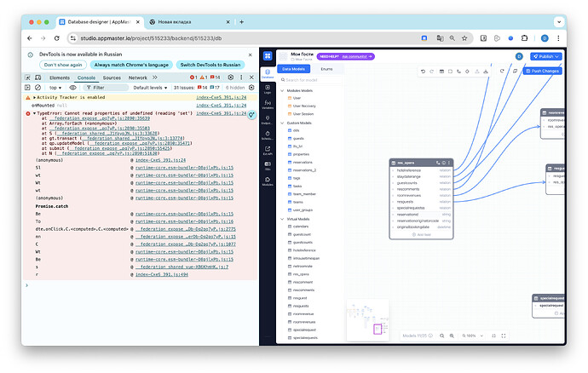This screenshot has width=588, height=373.
Task: Click the canvas minimap thumbnail
Action: (x=368, y=319)
